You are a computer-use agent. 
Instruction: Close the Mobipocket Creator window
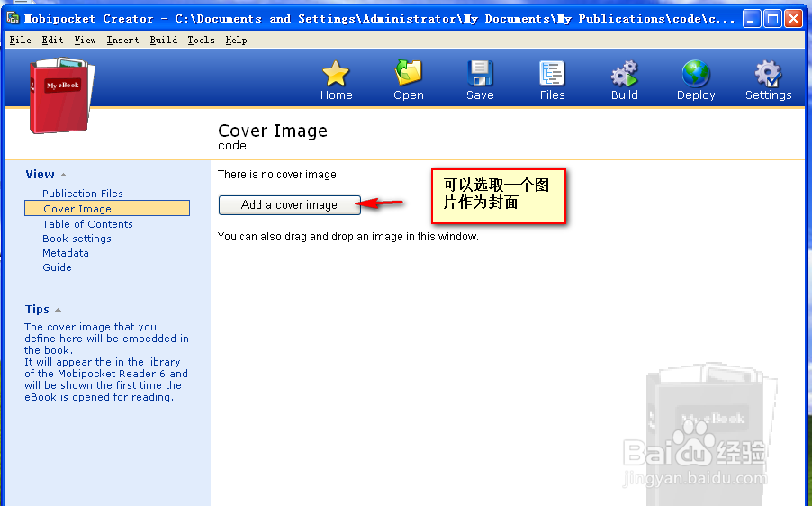[793, 19]
